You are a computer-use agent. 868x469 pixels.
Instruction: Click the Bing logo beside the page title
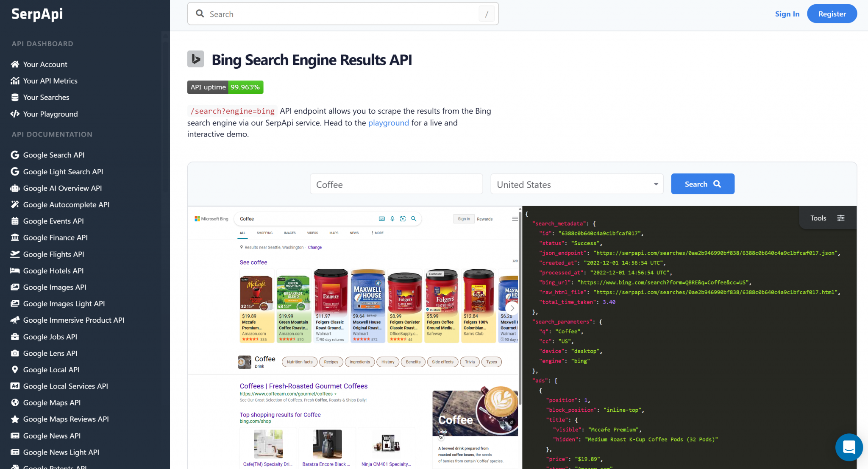tap(196, 59)
